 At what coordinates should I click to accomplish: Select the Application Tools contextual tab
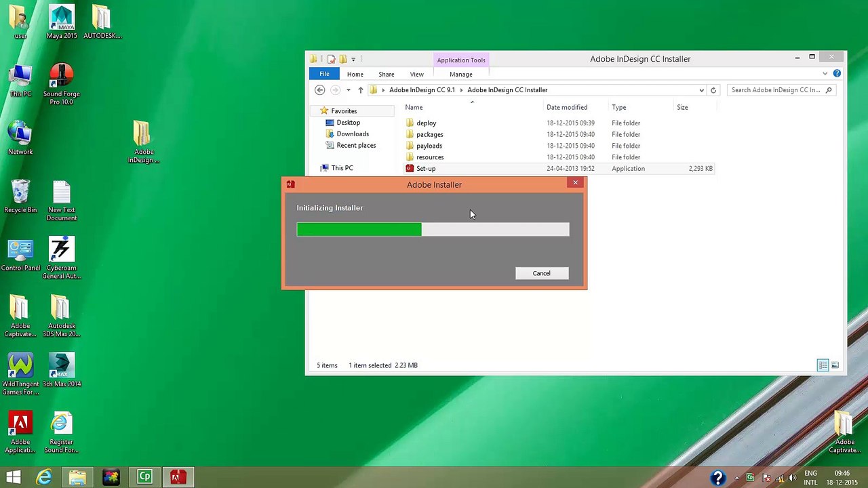461,60
